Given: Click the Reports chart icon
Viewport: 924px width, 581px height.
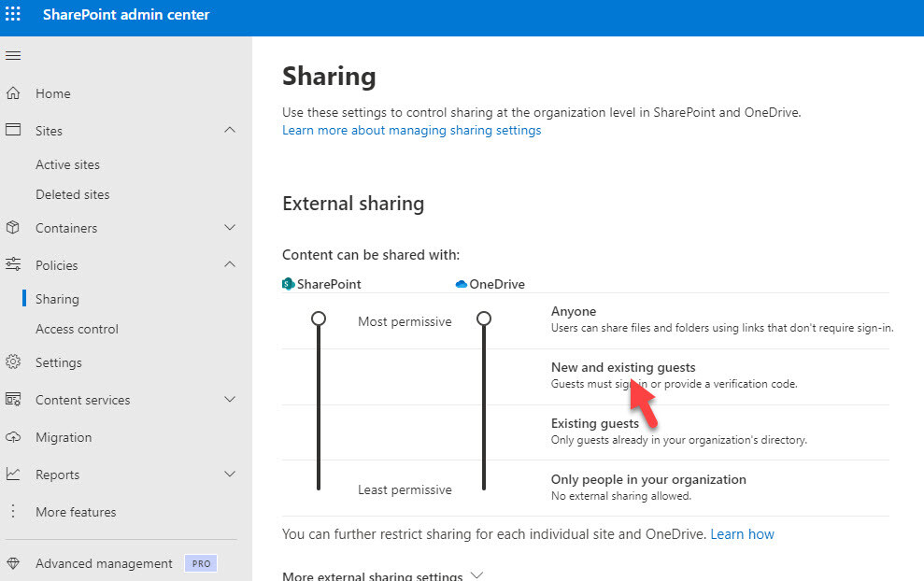Looking at the screenshot, I should pos(13,474).
